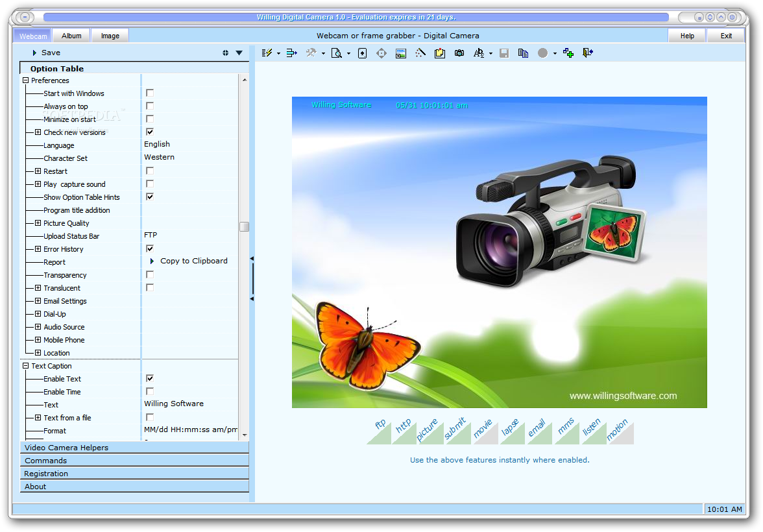Image resolution: width=763 pixels, height=532 pixels.
Task: Click the crosshair icon beside Save
Action: (x=225, y=53)
